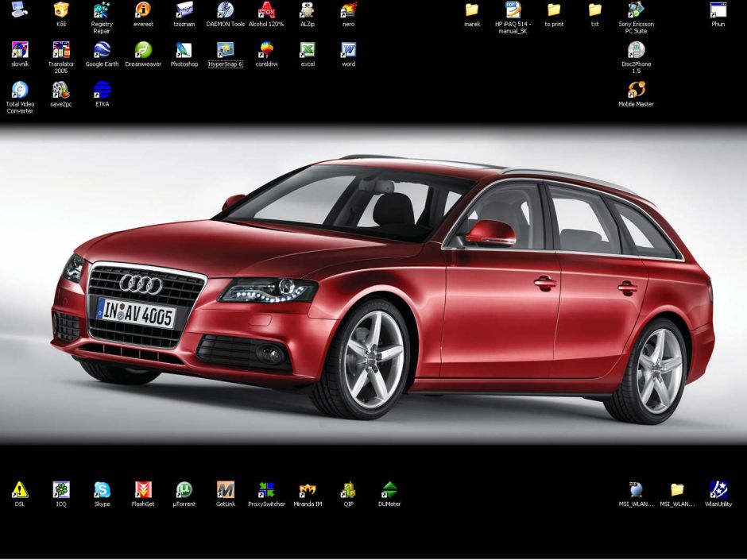This screenshot has height=560, width=747.
Task: Click the DAEMON Tools icon
Action: [225, 10]
